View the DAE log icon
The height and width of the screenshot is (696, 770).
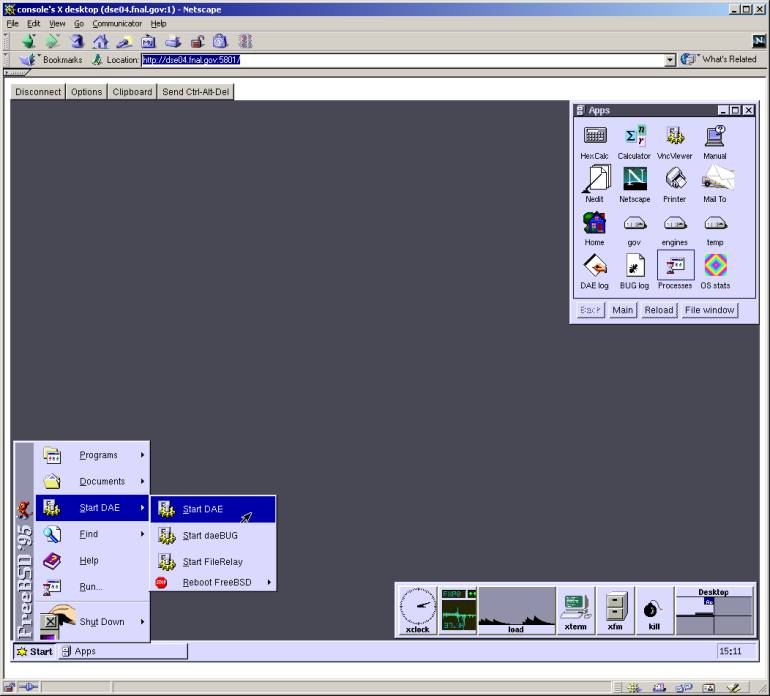click(595, 272)
